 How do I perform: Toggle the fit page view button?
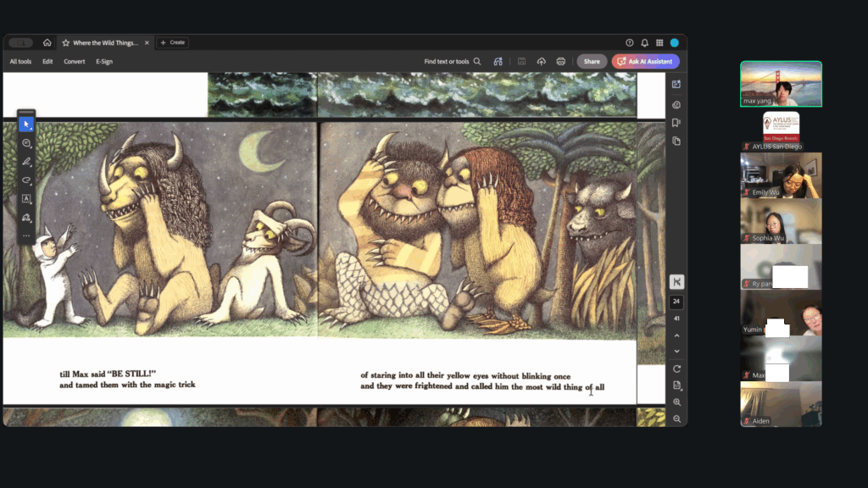(x=676, y=282)
